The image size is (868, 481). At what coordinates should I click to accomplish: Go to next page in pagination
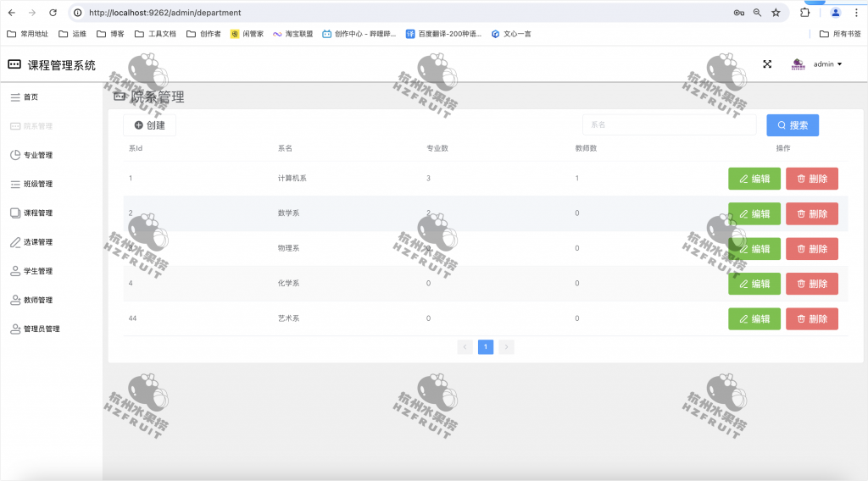pyautogui.click(x=506, y=346)
